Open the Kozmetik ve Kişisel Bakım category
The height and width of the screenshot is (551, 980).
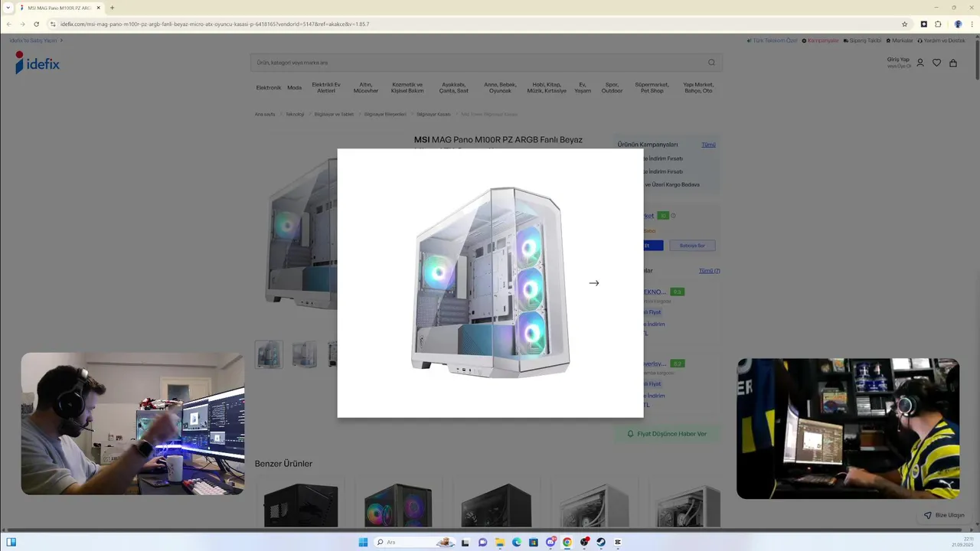pyautogui.click(x=407, y=87)
